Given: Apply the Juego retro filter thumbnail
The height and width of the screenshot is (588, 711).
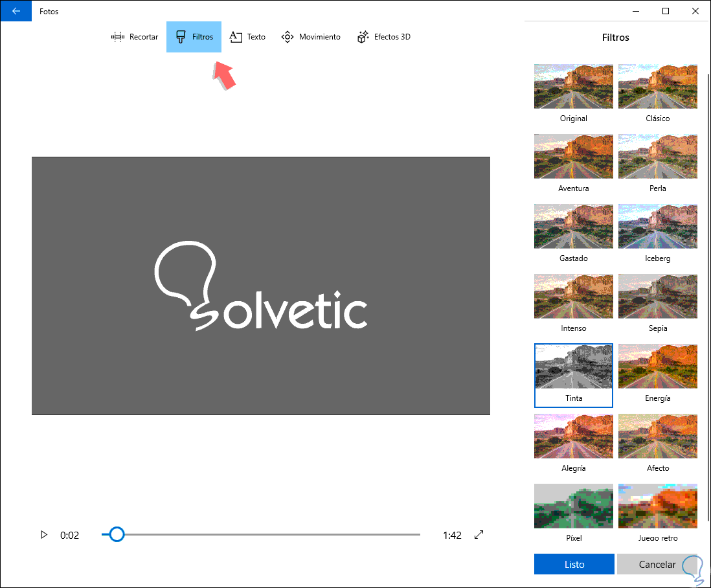Looking at the screenshot, I should [657, 506].
